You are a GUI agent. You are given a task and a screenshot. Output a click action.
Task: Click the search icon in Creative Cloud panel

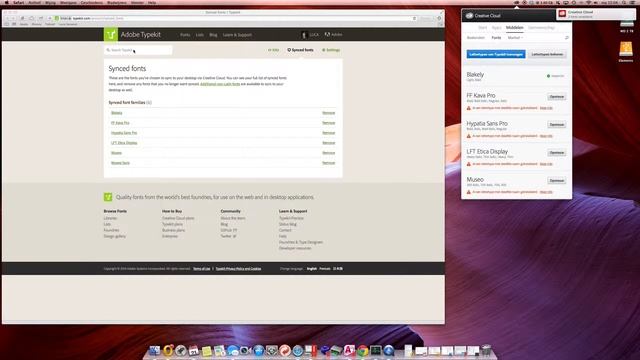(x=567, y=38)
